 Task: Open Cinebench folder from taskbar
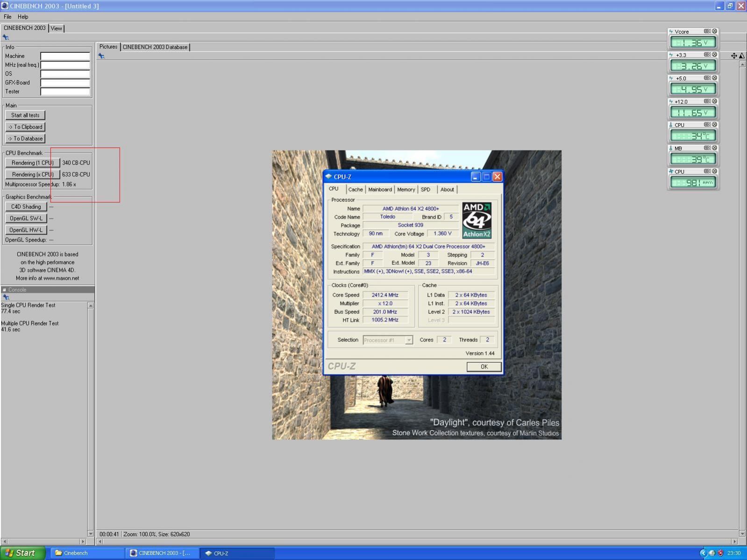87,553
